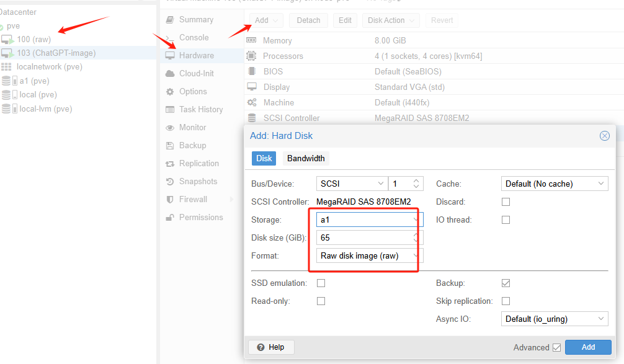Expand the Async IO dropdown
624x364 pixels.
click(554, 319)
